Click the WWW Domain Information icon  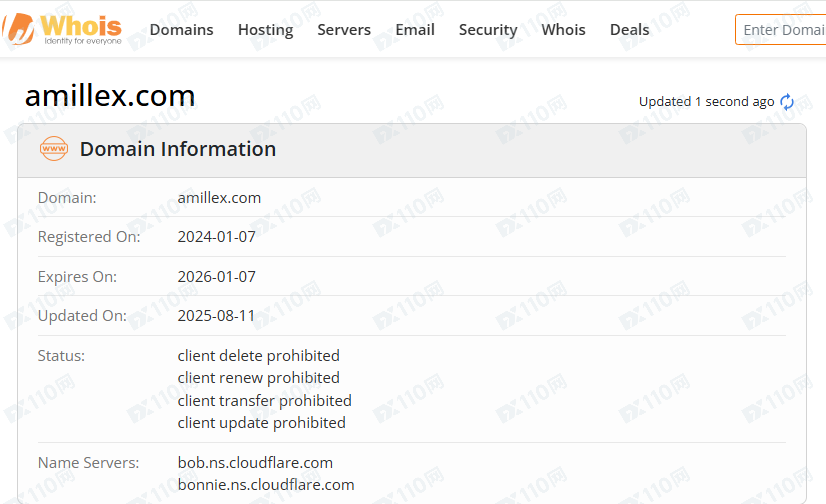tap(53, 150)
